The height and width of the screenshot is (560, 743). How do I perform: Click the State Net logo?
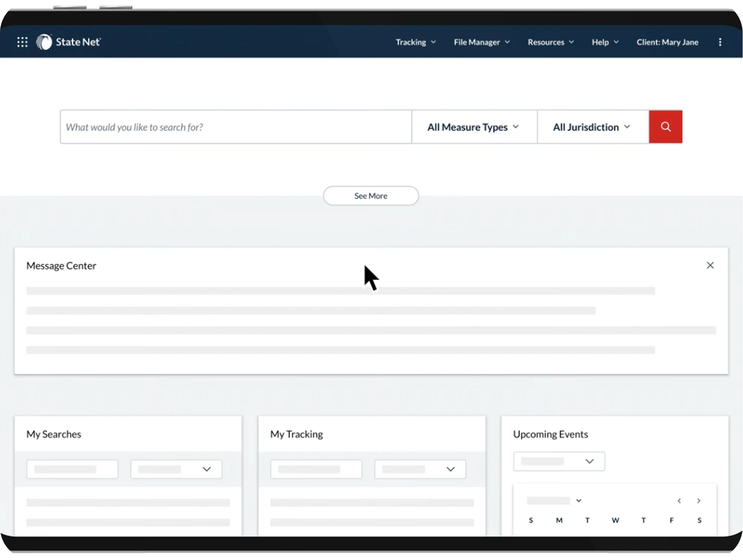[x=69, y=42]
